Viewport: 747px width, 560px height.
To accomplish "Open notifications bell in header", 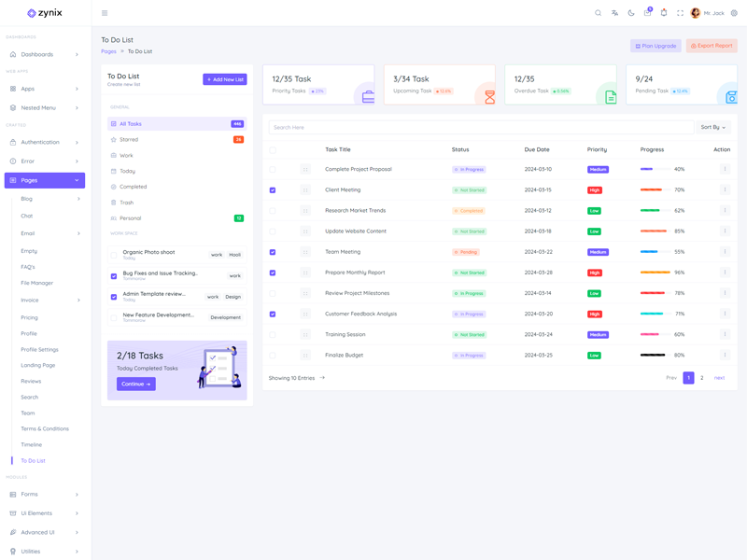I will point(664,13).
